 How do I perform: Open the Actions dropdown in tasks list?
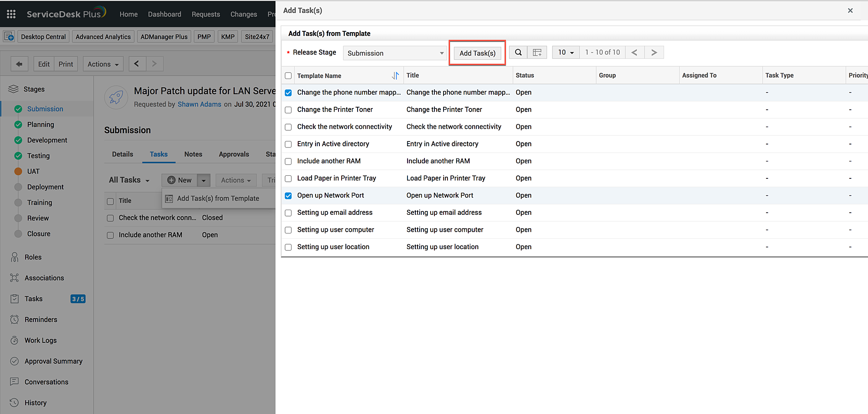tap(236, 180)
